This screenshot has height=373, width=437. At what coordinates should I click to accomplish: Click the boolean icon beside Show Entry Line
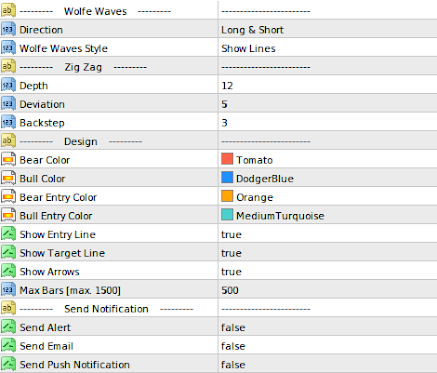click(8, 234)
